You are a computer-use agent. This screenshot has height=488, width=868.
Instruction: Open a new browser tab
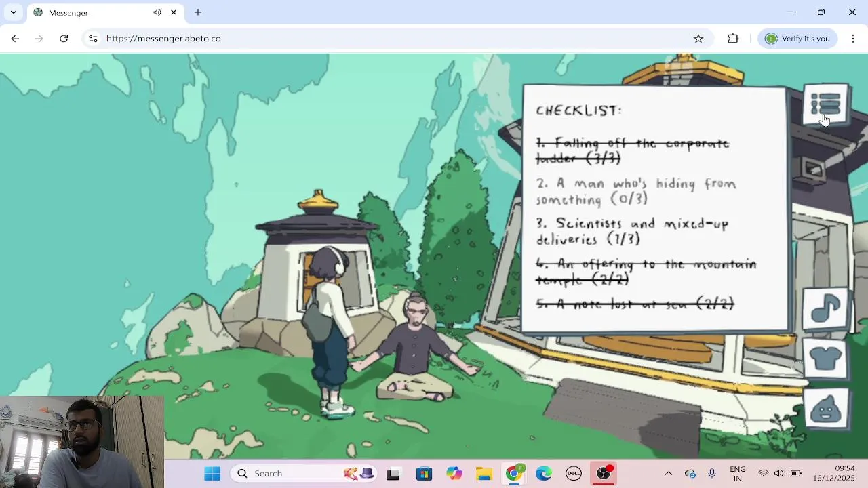coord(198,12)
